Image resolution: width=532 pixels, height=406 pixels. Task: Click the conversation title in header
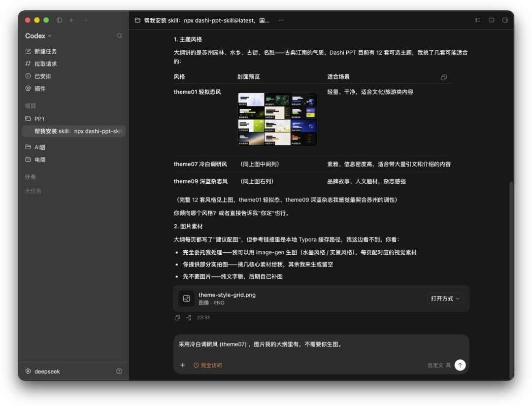point(206,20)
